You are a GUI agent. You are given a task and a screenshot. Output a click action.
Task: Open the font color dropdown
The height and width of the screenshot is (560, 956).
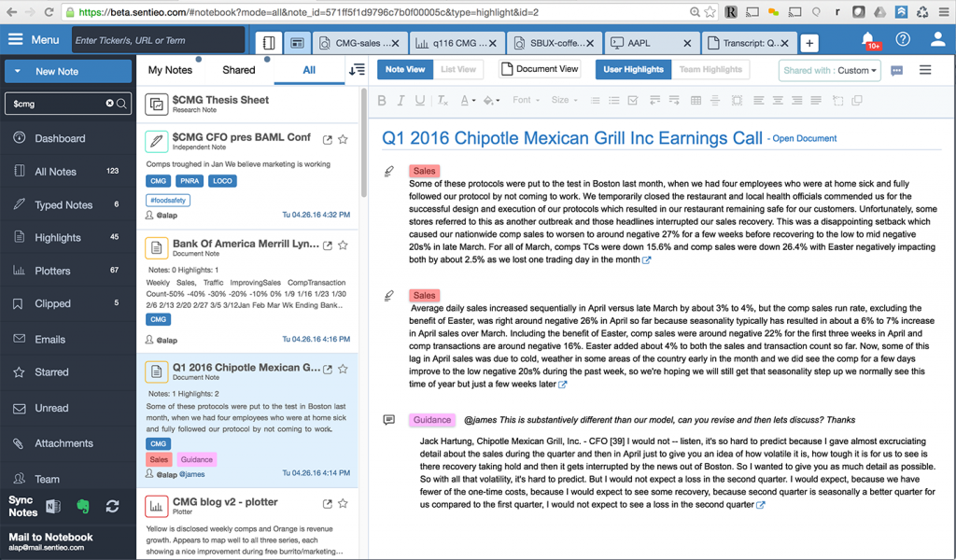[x=468, y=101]
